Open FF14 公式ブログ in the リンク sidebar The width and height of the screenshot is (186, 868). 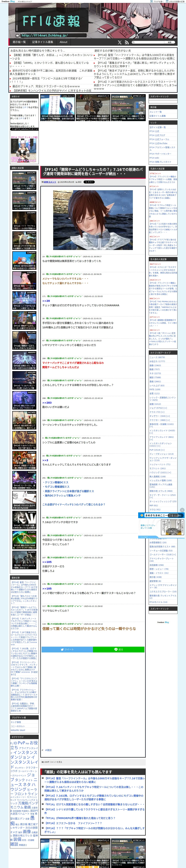[x=157, y=135]
